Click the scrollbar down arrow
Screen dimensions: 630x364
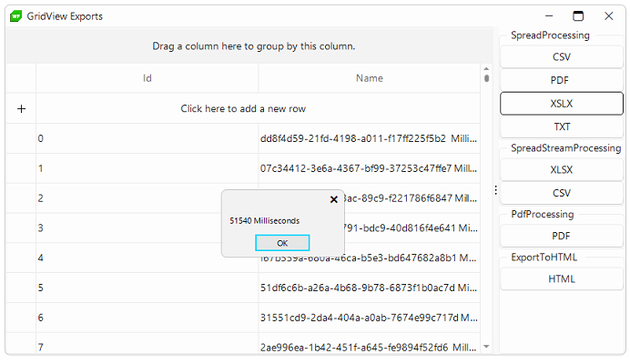coord(486,347)
